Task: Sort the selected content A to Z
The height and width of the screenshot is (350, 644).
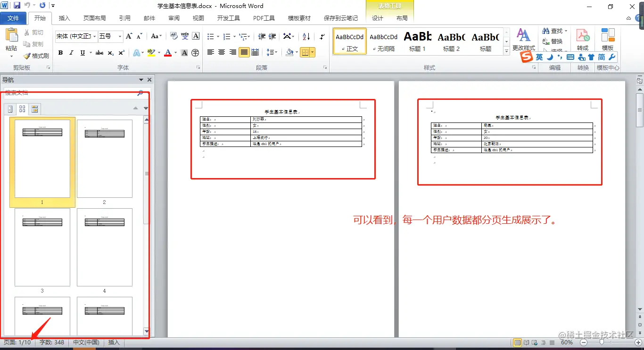Action: 306,36
